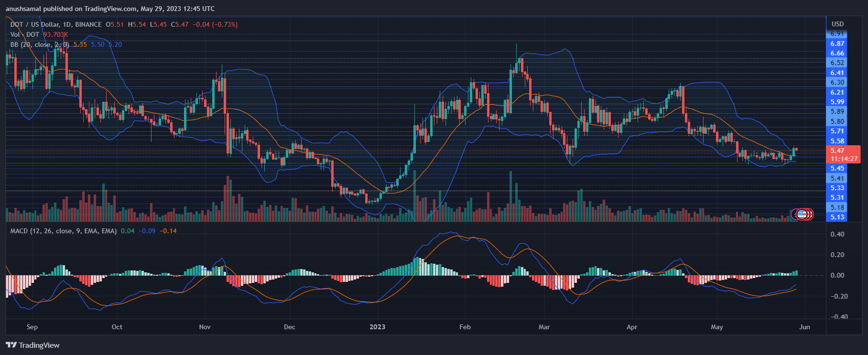
Task: Select the Vol · DOT indicator legend
Action: 25,34
